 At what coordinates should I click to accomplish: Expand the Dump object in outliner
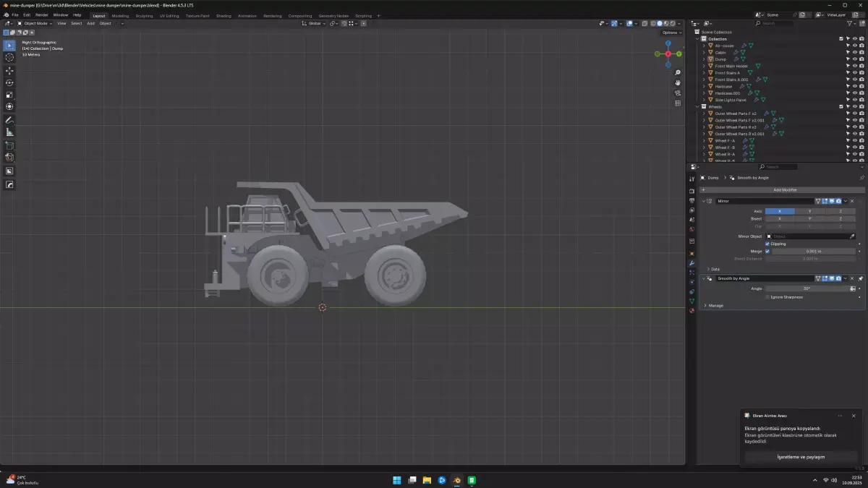704,59
